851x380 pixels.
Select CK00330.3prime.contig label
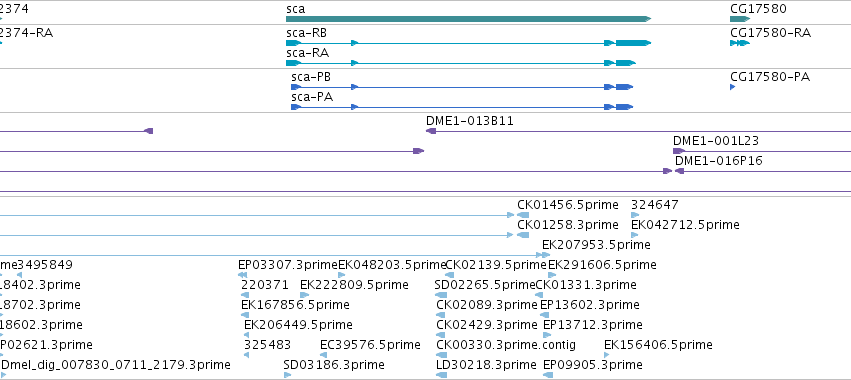point(506,345)
